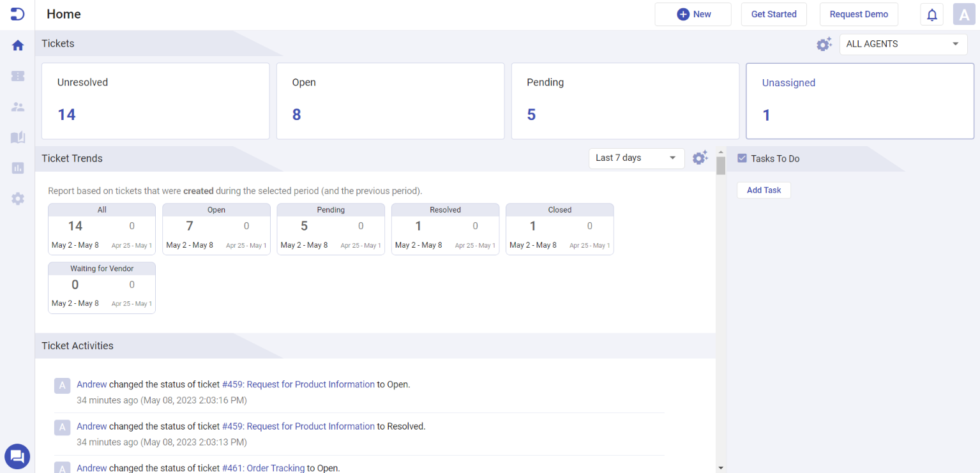The image size is (980, 473).
Task: Open the Ticket Trends settings gear
Action: pyautogui.click(x=700, y=158)
